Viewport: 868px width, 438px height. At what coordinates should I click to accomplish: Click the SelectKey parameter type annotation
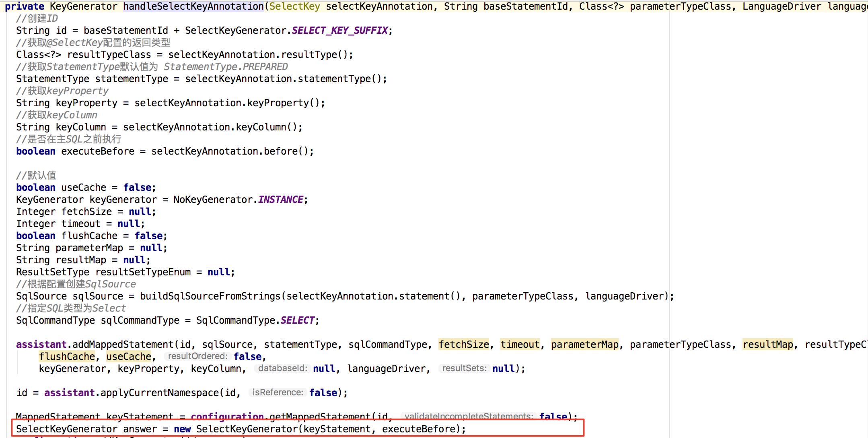tap(294, 6)
